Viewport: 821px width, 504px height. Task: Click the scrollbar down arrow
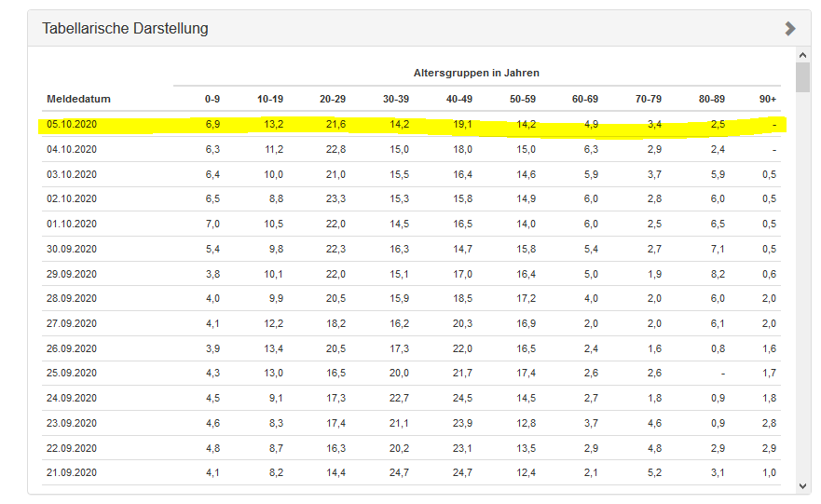pyautogui.click(x=802, y=485)
